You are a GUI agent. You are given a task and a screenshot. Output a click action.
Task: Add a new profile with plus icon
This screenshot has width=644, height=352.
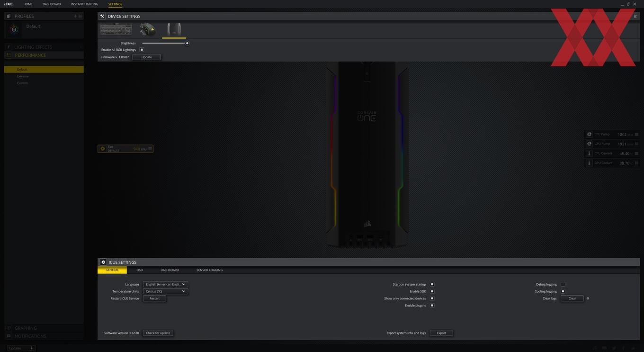pyautogui.click(x=75, y=16)
